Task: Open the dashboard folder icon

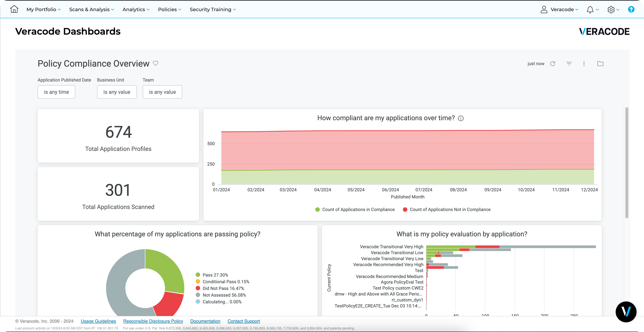Action: tap(600, 64)
